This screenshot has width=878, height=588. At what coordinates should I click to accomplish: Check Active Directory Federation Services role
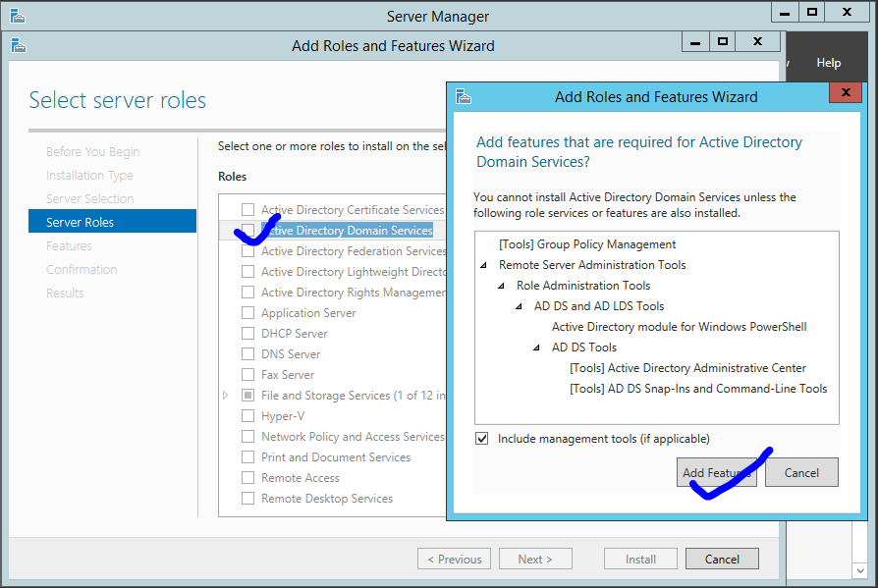click(247, 250)
